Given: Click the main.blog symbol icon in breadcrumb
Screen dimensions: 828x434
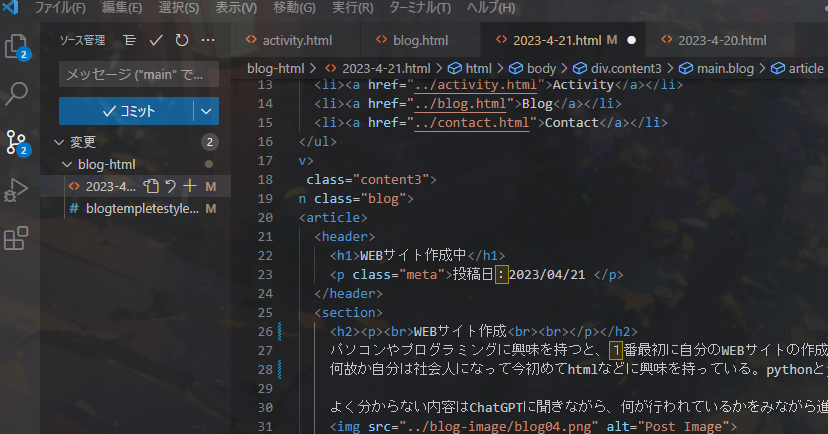Looking at the screenshot, I should pos(686,69).
